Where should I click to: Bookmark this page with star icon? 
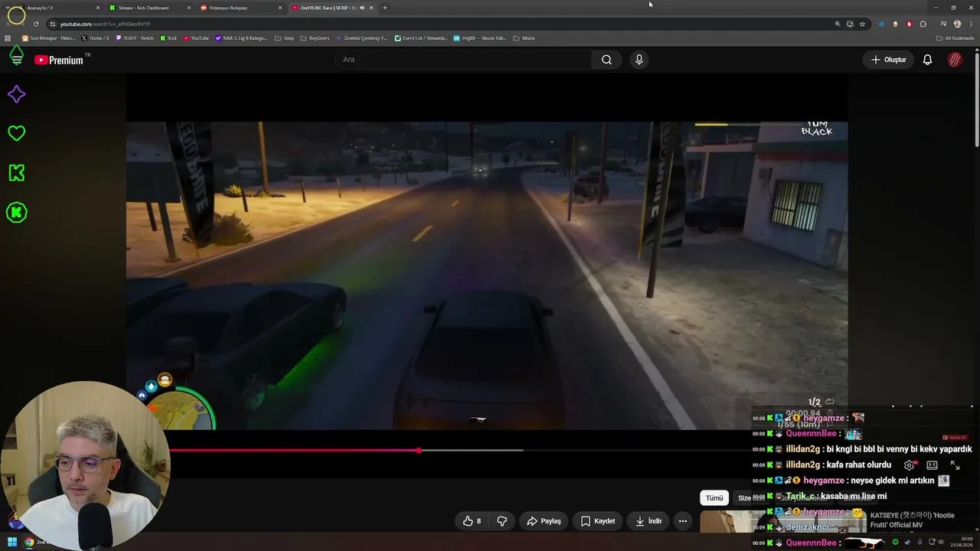(862, 24)
